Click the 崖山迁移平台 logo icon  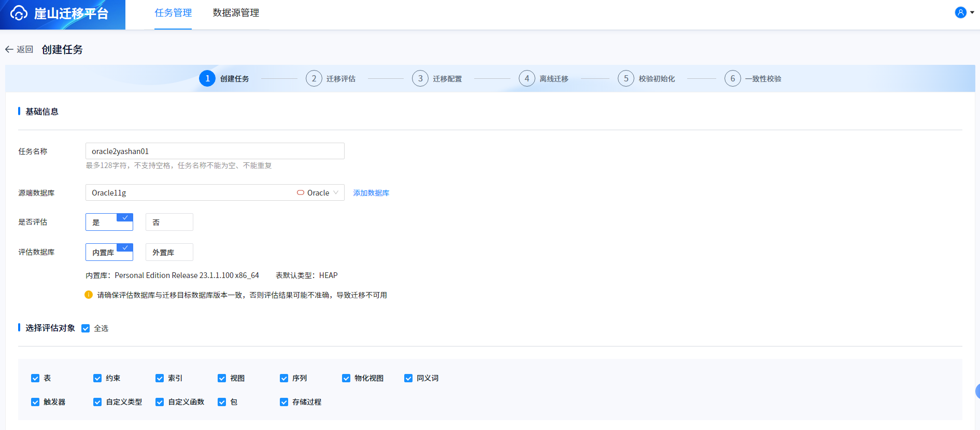(x=19, y=13)
